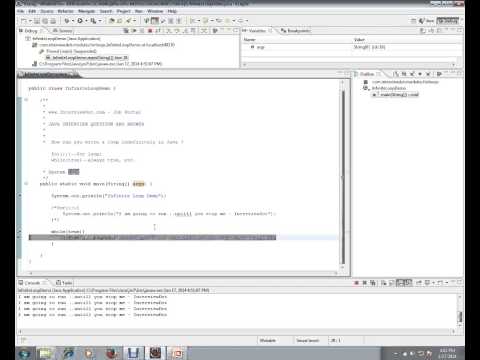This screenshot has width=480, height=360.
Task: Toggle Hide Static Members in Outline toolbar
Action: pos(412,74)
